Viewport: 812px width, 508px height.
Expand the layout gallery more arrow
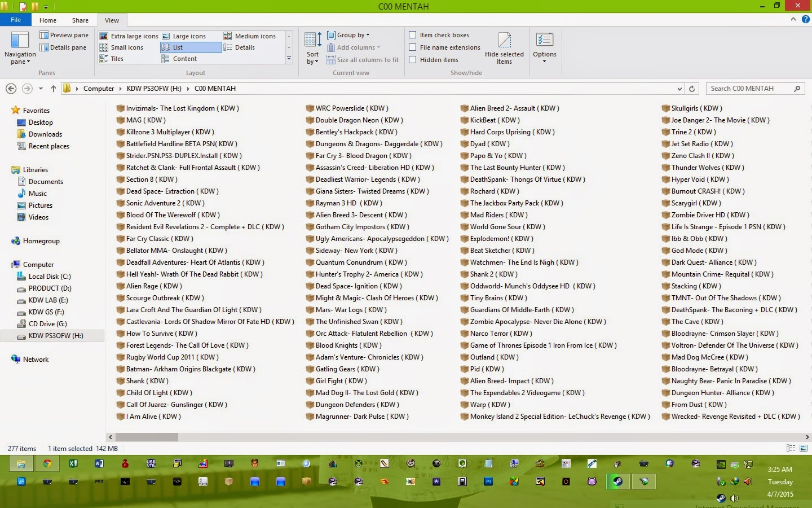(289, 59)
